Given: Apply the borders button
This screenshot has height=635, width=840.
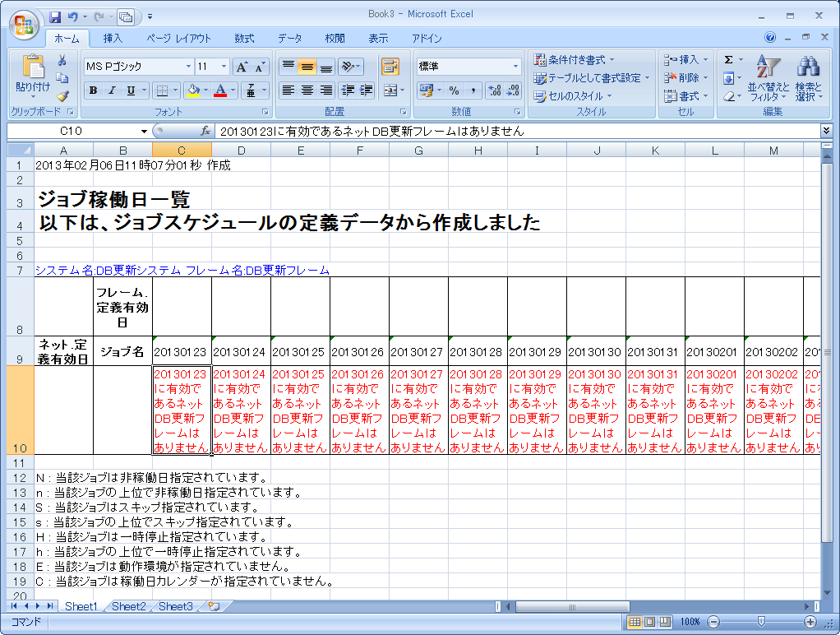Looking at the screenshot, I should point(162,90).
